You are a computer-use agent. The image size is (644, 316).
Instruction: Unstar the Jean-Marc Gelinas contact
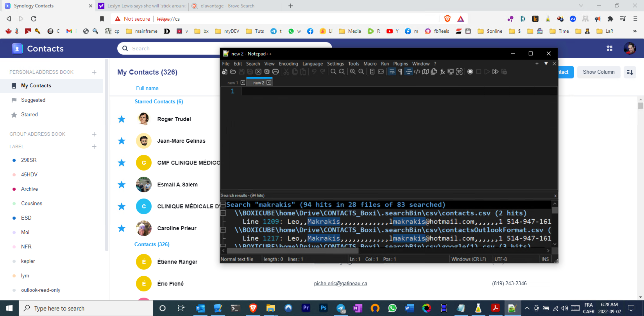(x=121, y=141)
